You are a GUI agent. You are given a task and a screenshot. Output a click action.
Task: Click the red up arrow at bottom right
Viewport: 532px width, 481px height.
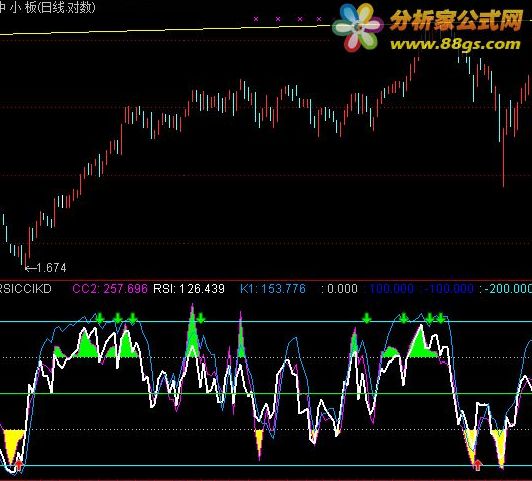[478, 465]
